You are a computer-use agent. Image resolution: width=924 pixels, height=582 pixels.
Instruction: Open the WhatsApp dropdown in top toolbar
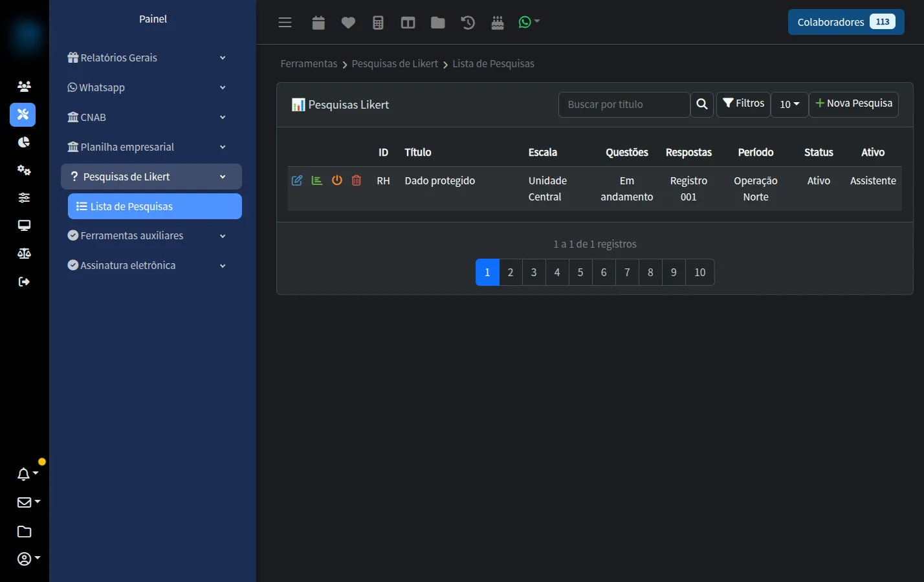(x=529, y=22)
